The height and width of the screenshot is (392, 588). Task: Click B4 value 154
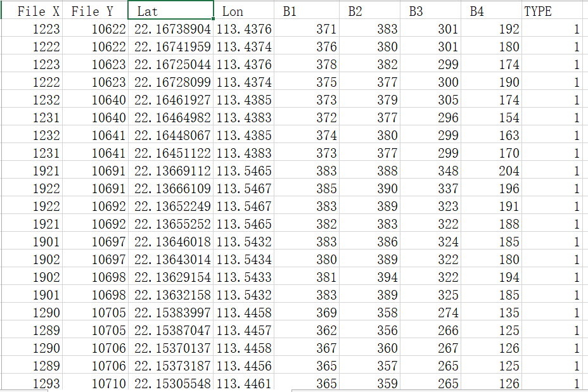(x=491, y=117)
